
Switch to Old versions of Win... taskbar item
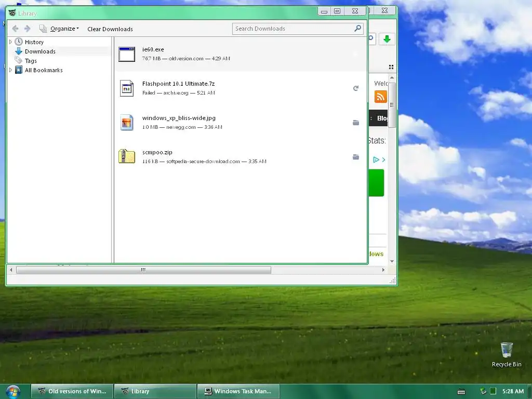(72, 391)
